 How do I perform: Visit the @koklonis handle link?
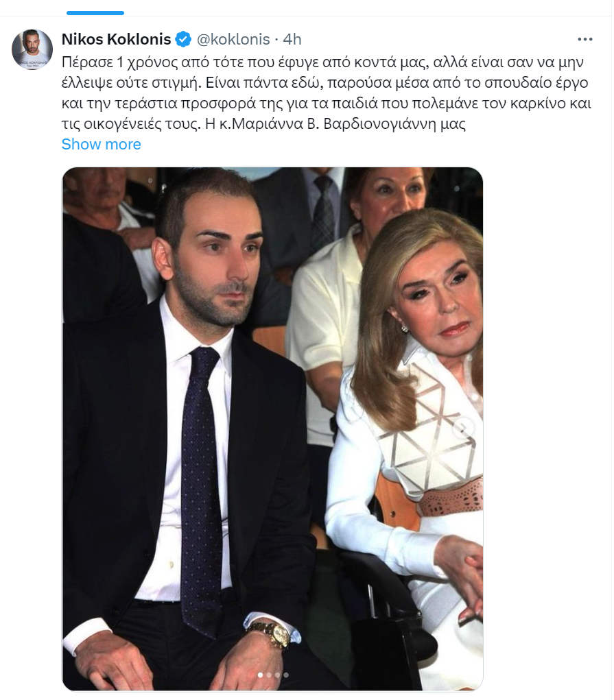click(233, 39)
